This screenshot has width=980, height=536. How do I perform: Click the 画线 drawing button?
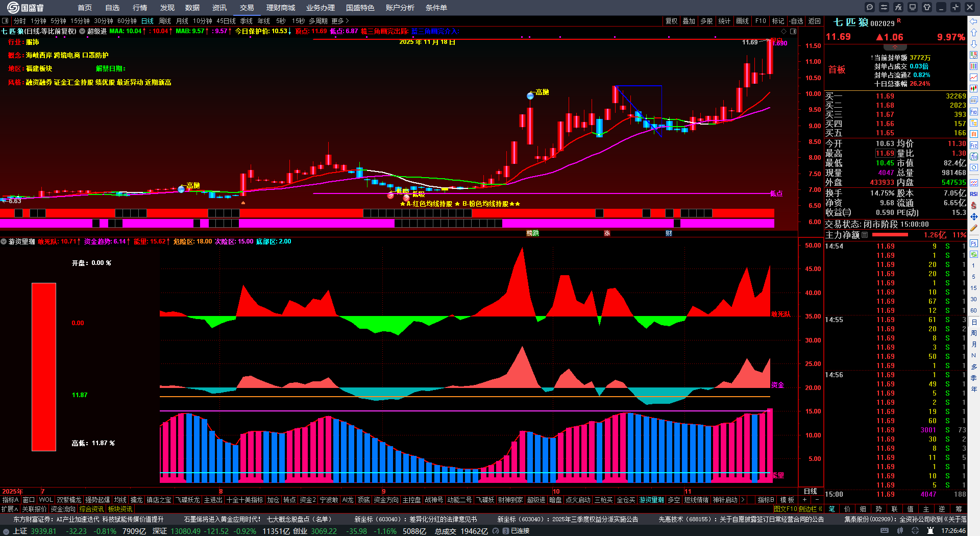(x=742, y=21)
